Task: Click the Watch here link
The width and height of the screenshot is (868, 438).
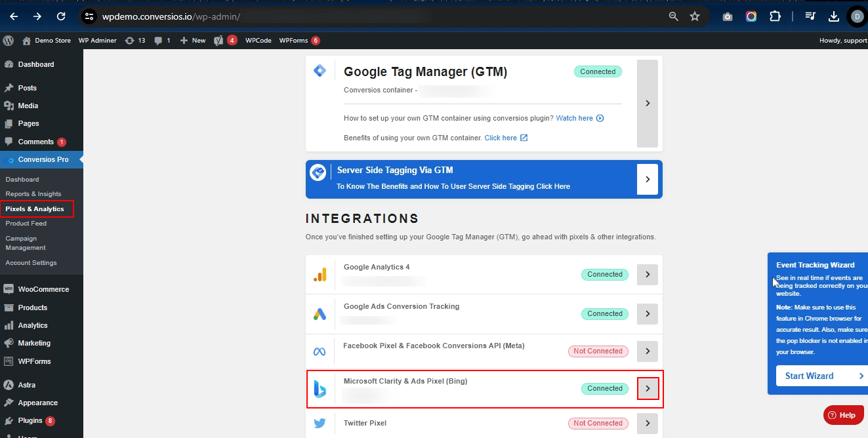Action: click(x=574, y=119)
